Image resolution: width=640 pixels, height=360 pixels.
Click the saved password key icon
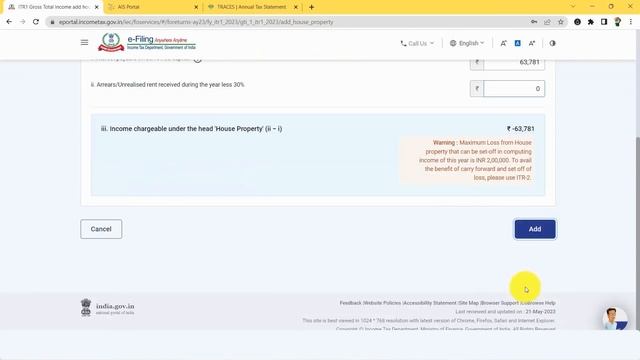534,22
